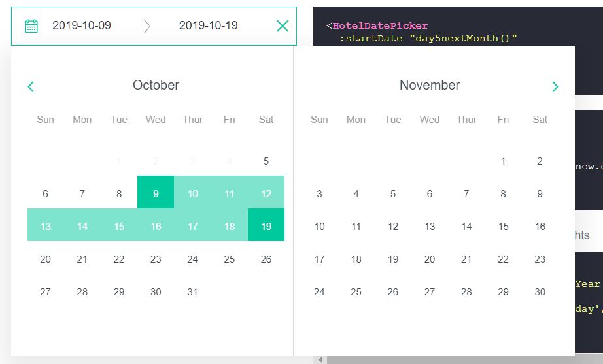Select October 31 in the calendar
This screenshot has height=364, width=603.
tap(192, 290)
